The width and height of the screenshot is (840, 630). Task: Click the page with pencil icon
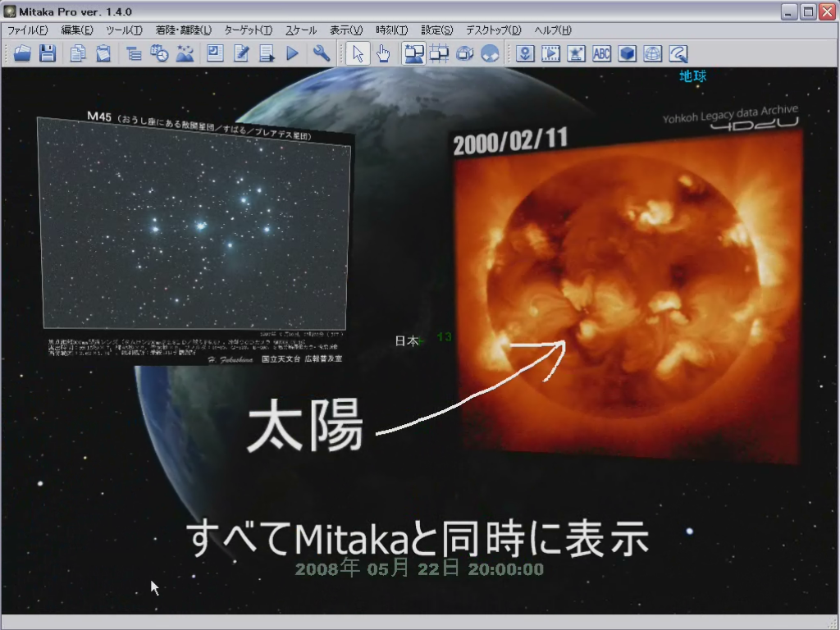241,53
